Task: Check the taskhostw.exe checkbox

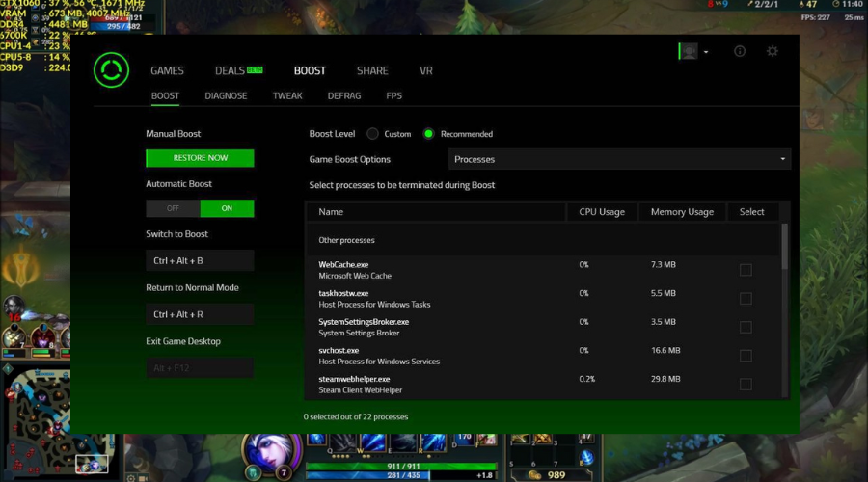Action: pyautogui.click(x=746, y=299)
